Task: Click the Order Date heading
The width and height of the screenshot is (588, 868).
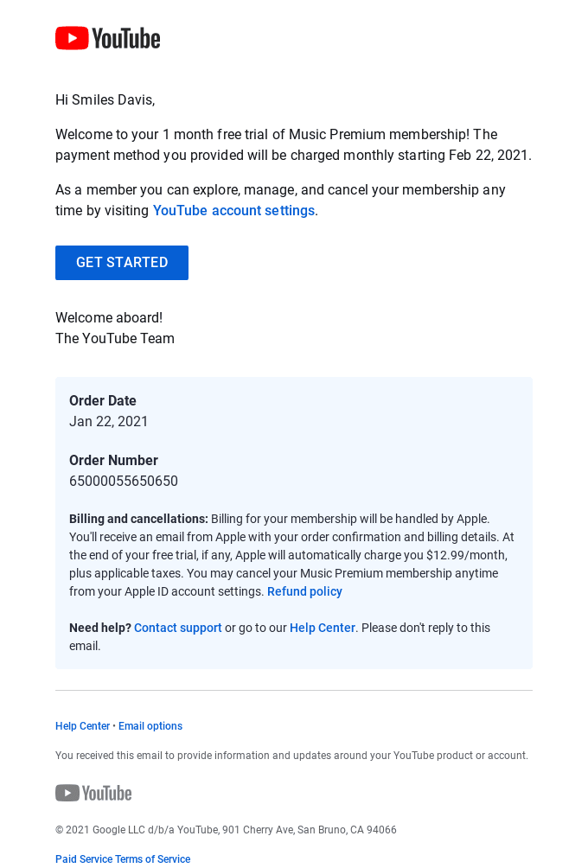Action: coord(102,400)
